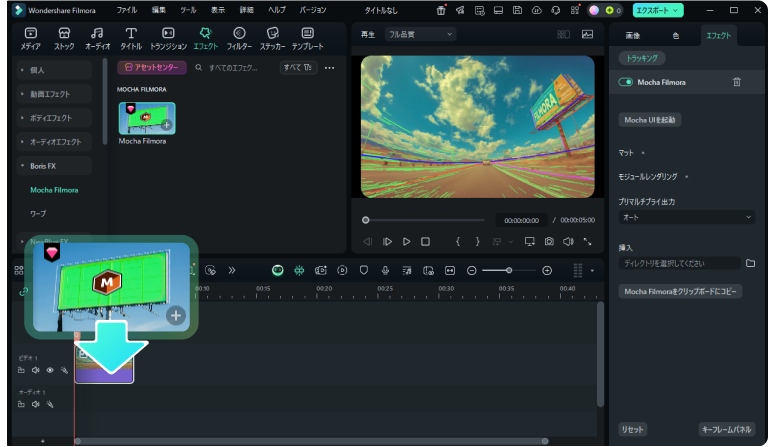
Task: Delete the Mocha Filmora effect with trash icon
Action: pos(737,82)
